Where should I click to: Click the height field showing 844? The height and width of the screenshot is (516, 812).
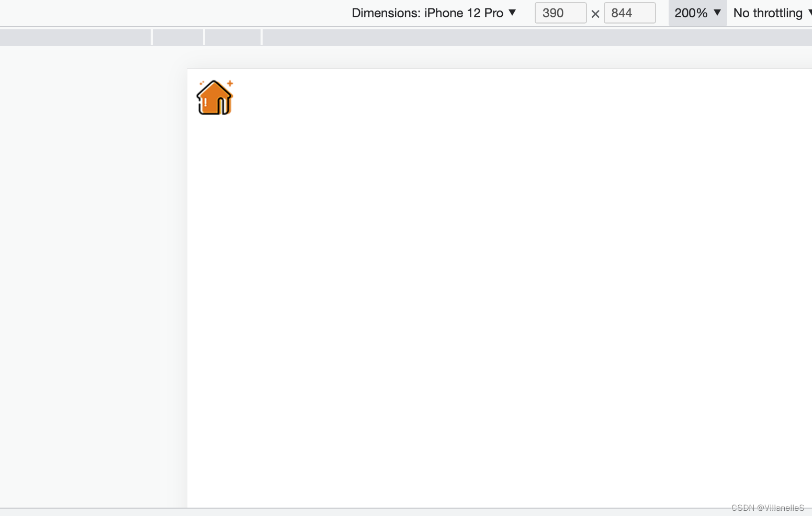629,13
